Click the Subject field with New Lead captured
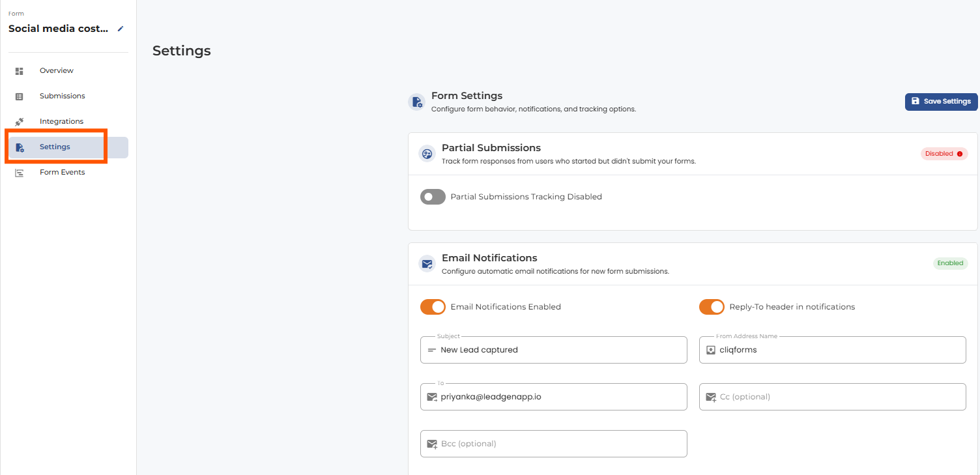 (553, 350)
